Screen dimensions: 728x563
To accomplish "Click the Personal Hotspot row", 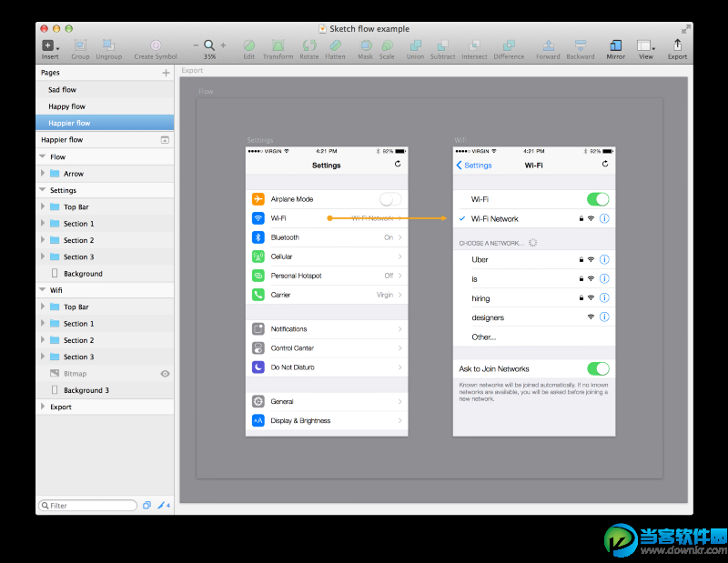I will 327,276.
